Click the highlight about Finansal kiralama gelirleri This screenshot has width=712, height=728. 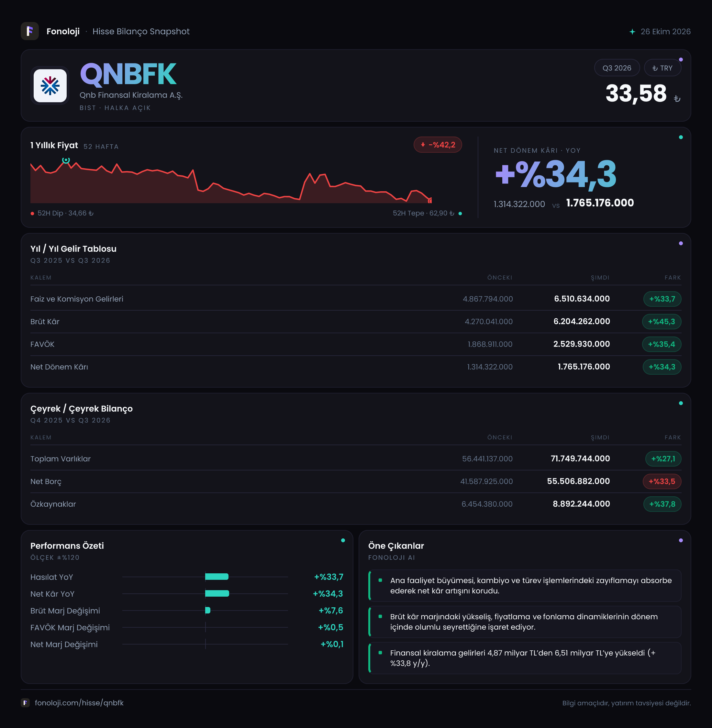click(525, 658)
